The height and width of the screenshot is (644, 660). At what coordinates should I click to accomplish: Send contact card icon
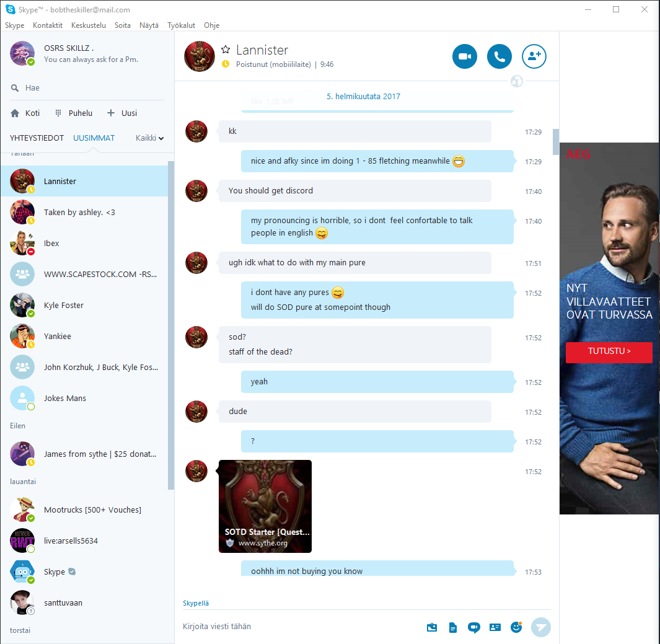(495, 628)
